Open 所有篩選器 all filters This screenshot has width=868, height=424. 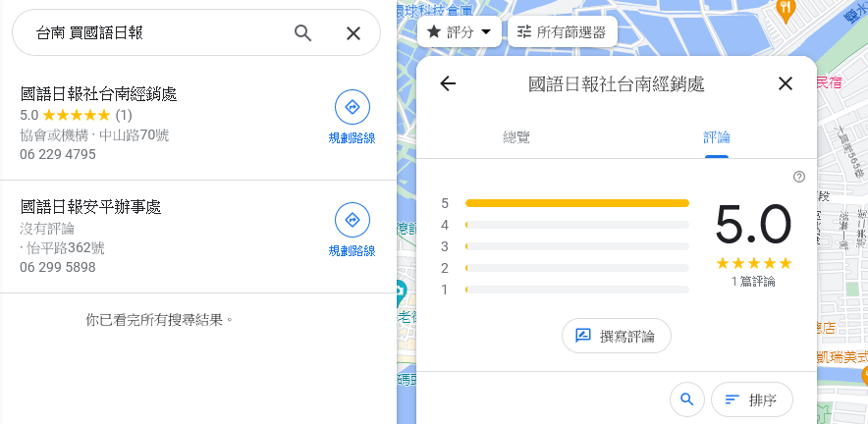click(563, 31)
